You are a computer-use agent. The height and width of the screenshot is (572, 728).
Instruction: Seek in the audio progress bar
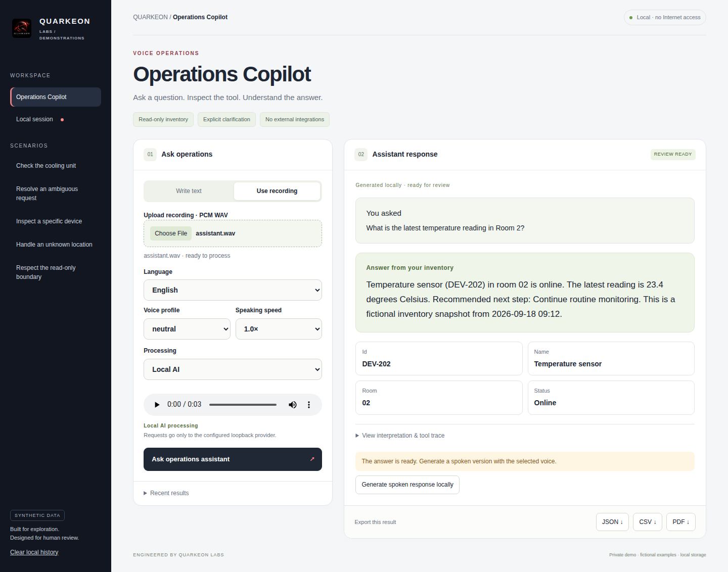(x=243, y=405)
